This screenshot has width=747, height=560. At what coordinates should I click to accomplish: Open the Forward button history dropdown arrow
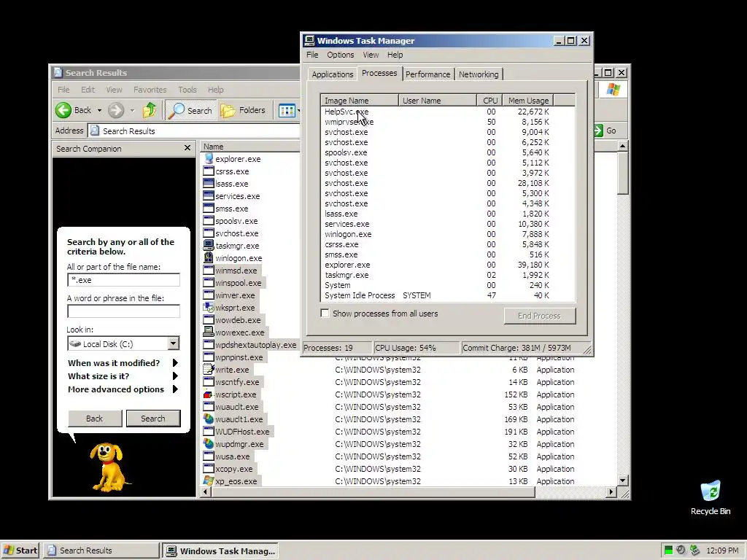[x=133, y=111]
